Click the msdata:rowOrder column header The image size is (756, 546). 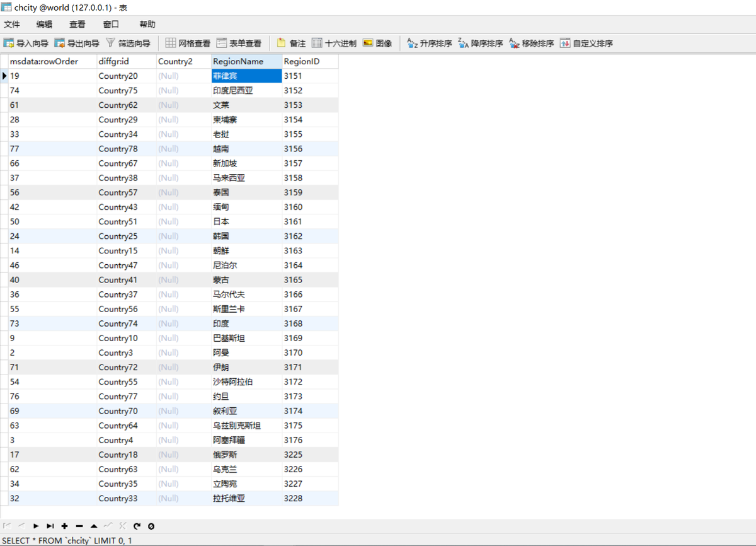(x=52, y=61)
